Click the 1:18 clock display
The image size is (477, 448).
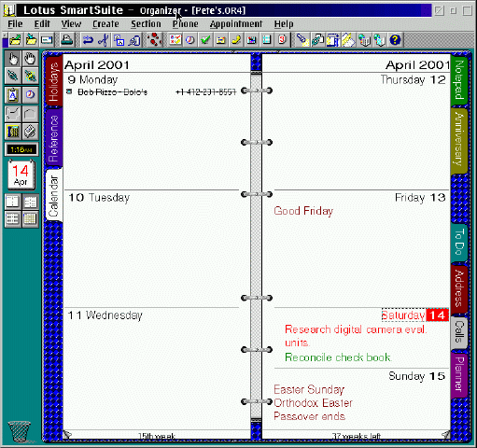tap(21, 149)
